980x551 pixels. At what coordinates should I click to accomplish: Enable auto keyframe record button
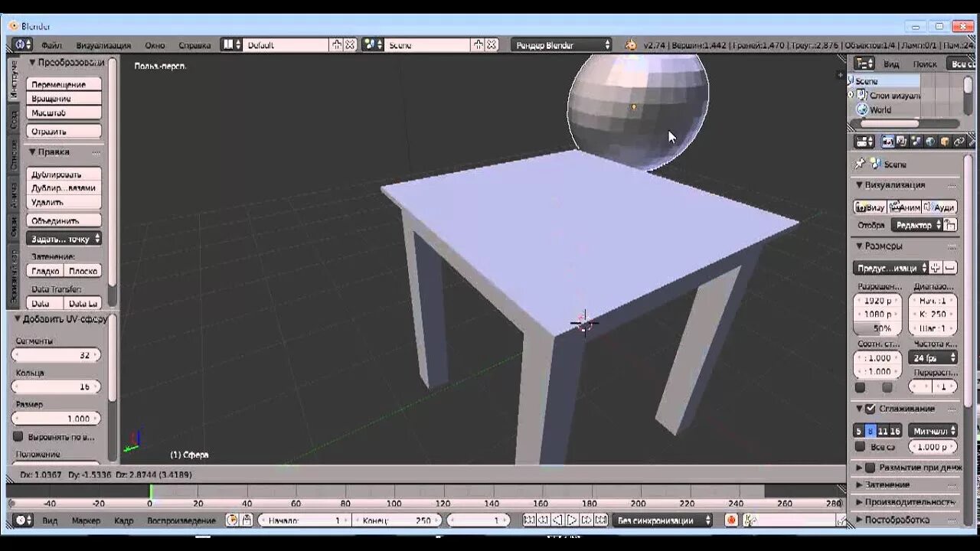point(731,520)
